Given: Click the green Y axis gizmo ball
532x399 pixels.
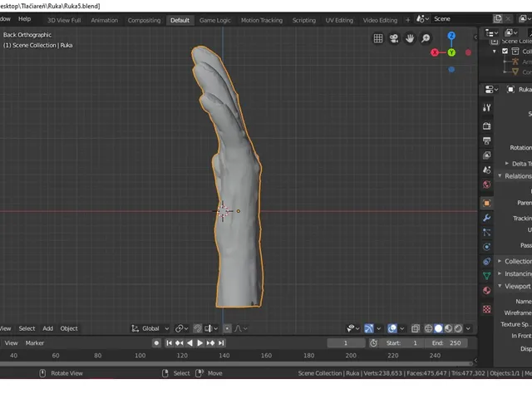Looking at the screenshot, I should tap(451, 52).
